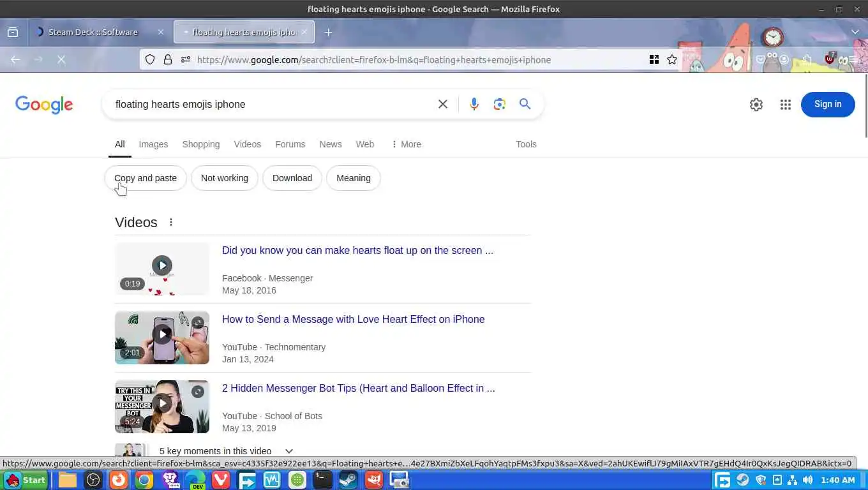Switch to the Videos results tab
This screenshot has height=490, width=868.
pyautogui.click(x=248, y=144)
